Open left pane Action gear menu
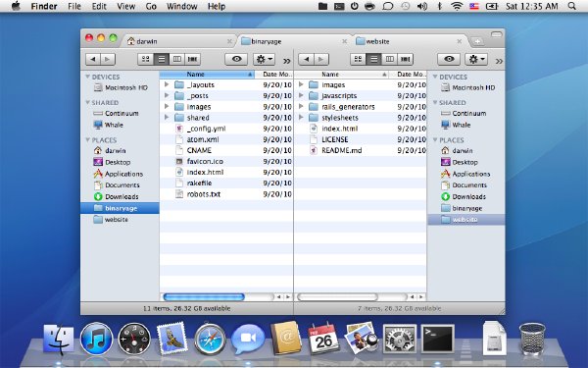 pyautogui.click(x=265, y=59)
